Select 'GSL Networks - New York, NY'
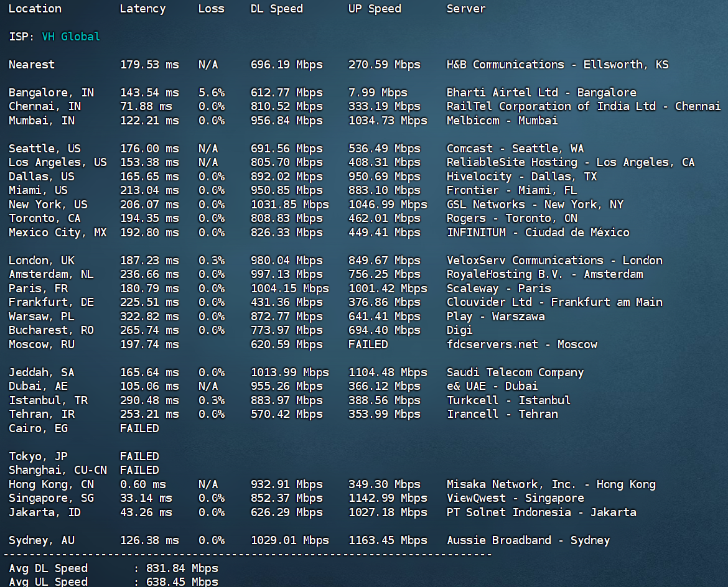 (x=535, y=205)
